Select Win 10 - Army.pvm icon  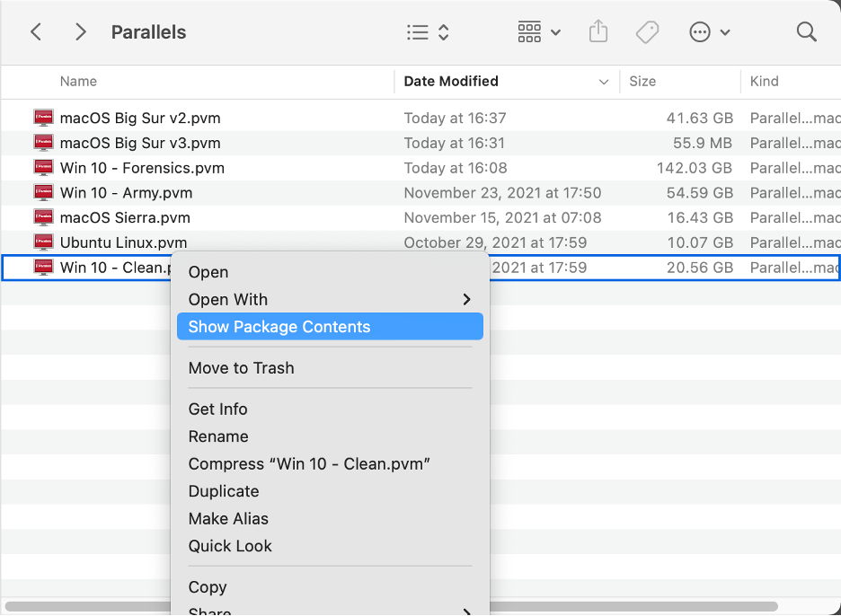pos(43,192)
